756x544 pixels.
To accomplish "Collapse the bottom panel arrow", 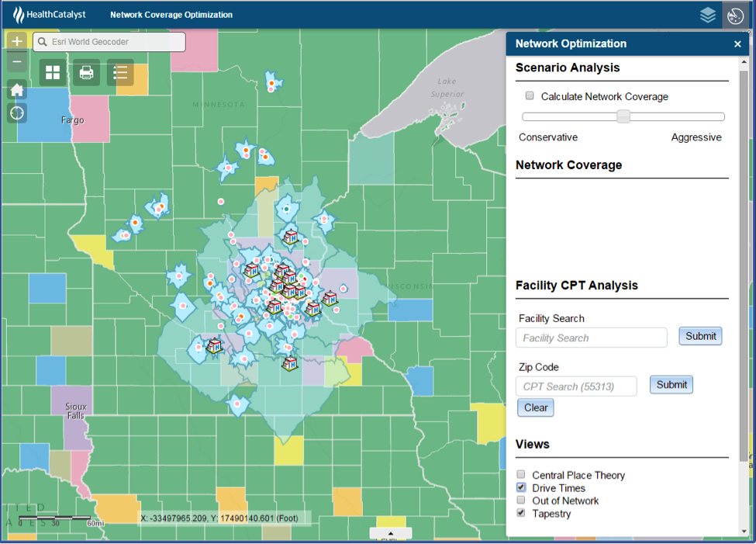I will click(x=391, y=534).
